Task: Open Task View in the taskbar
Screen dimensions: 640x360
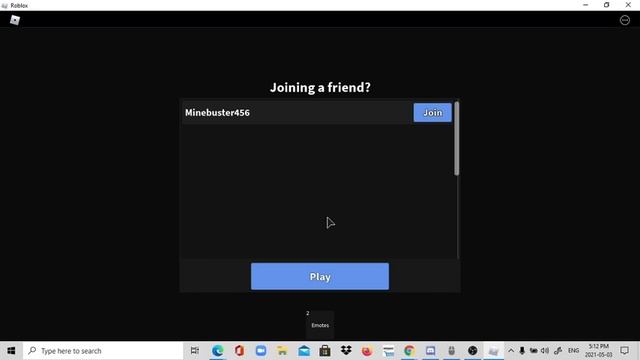Action: click(x=195, y=351)
